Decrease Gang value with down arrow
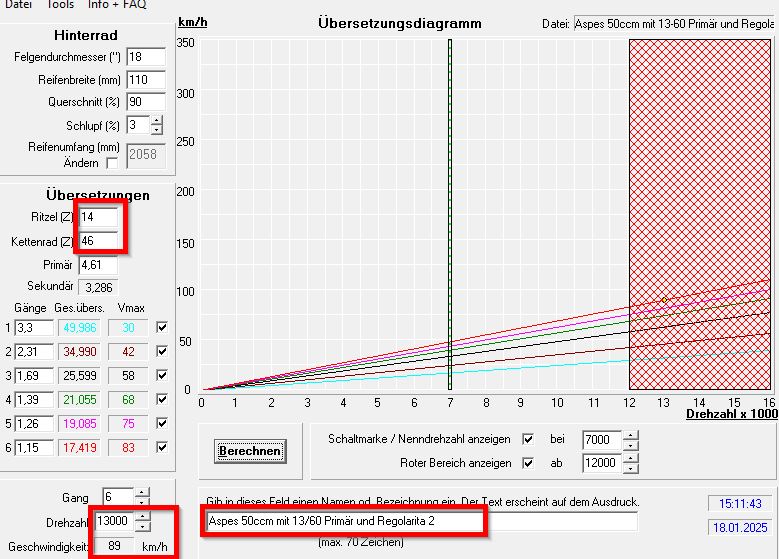Screen dimensions: 779x559 (142, 502)
